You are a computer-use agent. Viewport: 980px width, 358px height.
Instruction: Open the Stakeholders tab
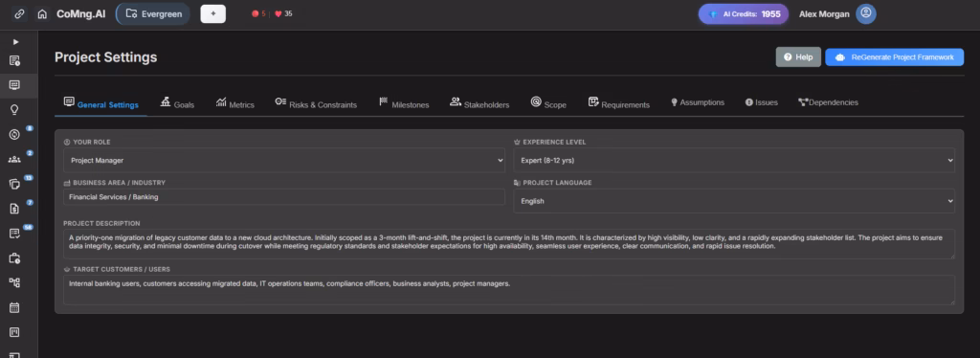(479, 103)
